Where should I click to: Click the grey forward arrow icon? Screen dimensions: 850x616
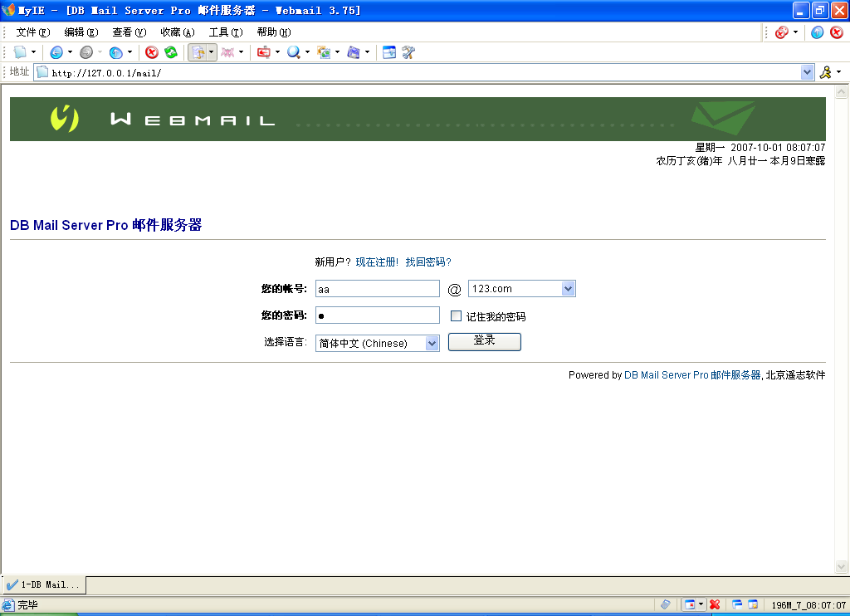85,52
